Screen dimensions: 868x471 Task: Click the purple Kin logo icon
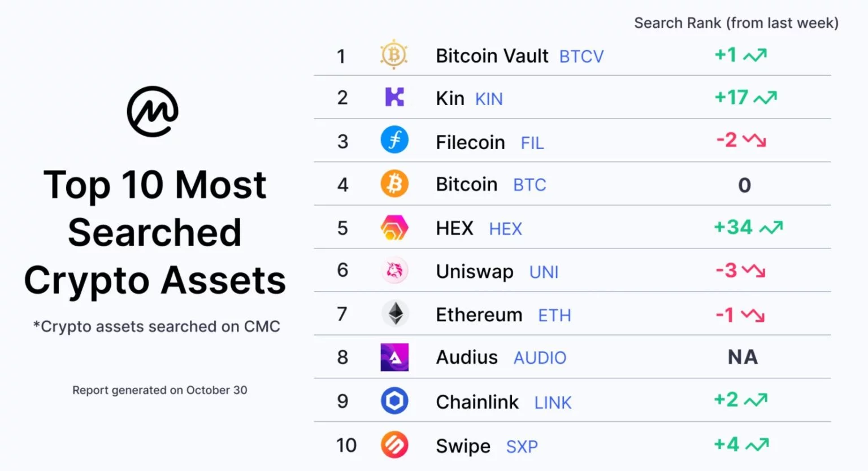pos(394,97)
